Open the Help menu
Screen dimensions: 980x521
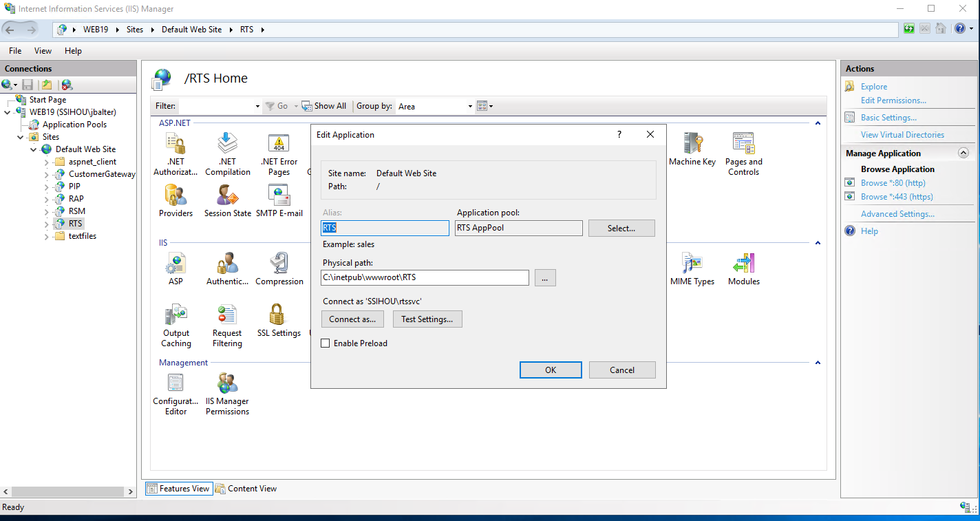pos(73,51)
